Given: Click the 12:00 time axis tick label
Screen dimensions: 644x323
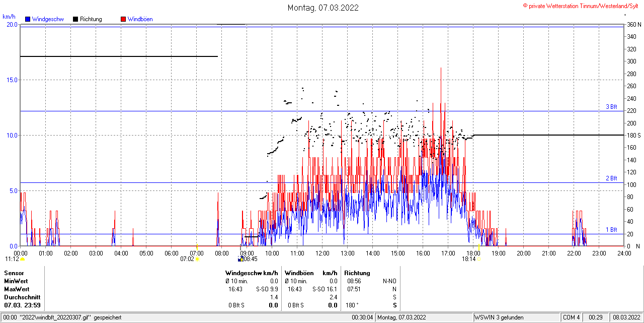Looking at the screenshot, I should 323,253.
